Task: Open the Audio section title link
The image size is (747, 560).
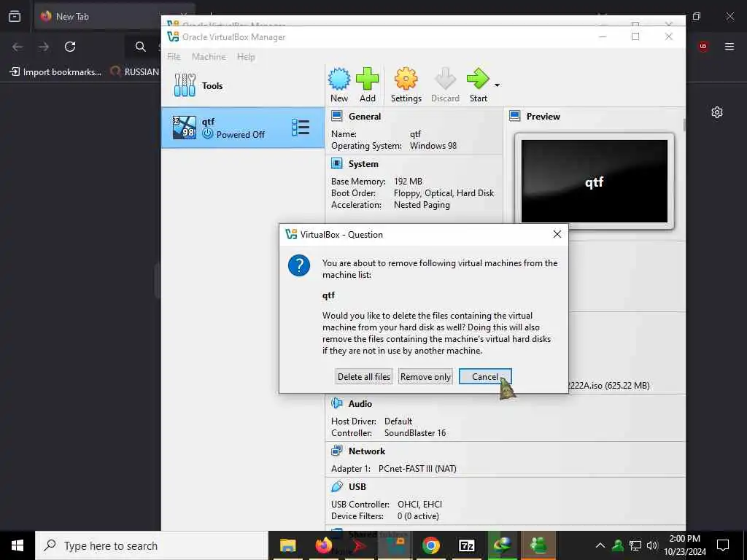Action: tap(360, 403)
